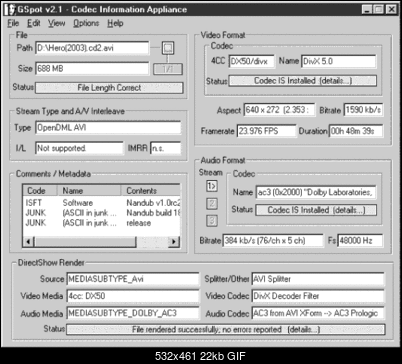Select audio stream 3 button

click(x=212, y=220)
